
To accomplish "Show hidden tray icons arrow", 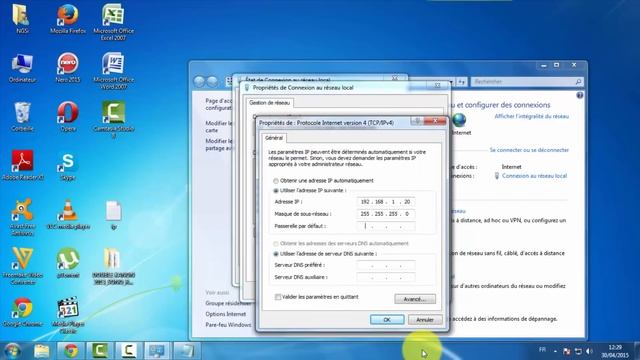I will tap(555, 351).
